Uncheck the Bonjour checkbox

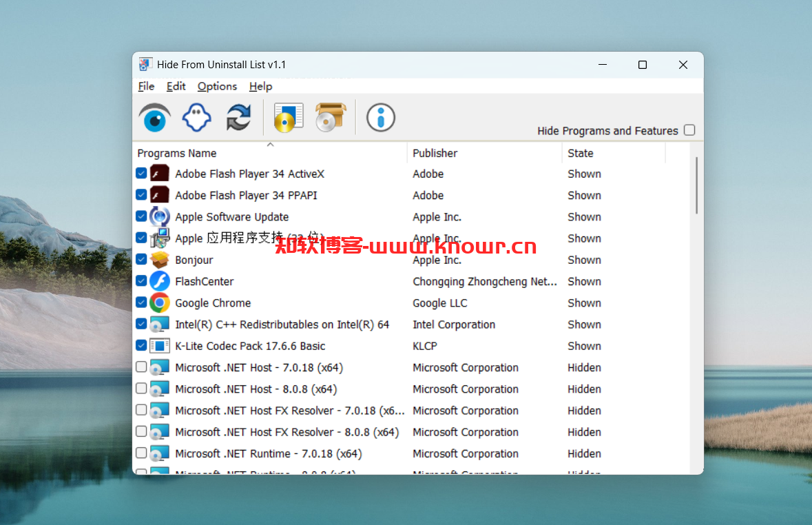tap(141, 259)
